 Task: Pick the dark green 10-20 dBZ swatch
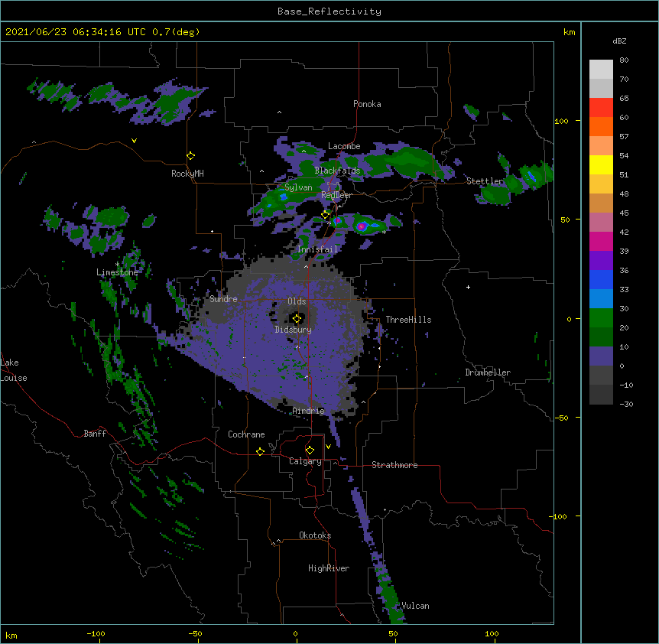(601, 337)
